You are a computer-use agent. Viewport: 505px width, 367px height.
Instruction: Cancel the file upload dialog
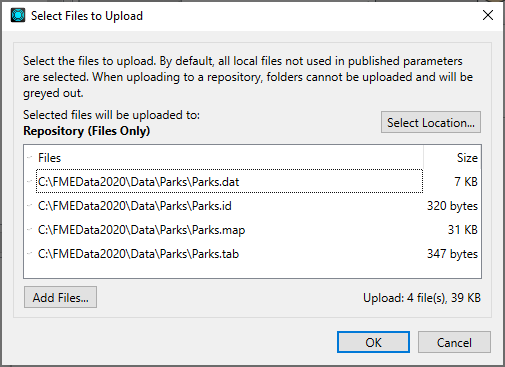click(x=454, y=342)
